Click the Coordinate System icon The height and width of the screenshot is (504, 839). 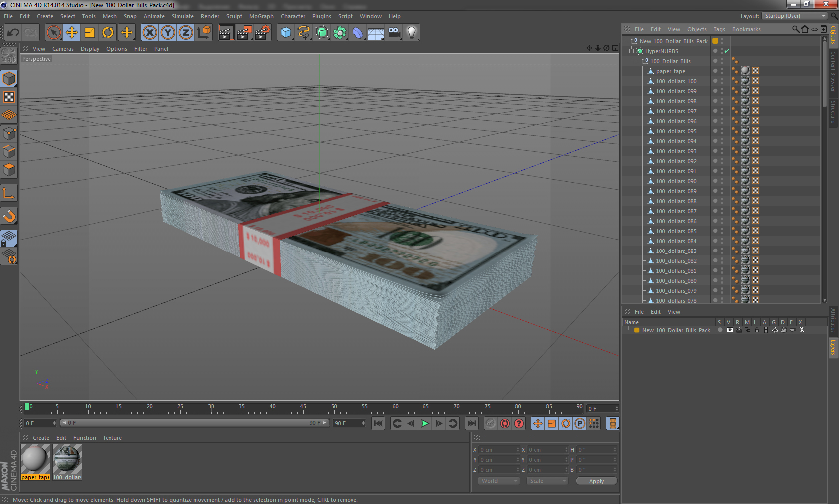click(204, 33)
